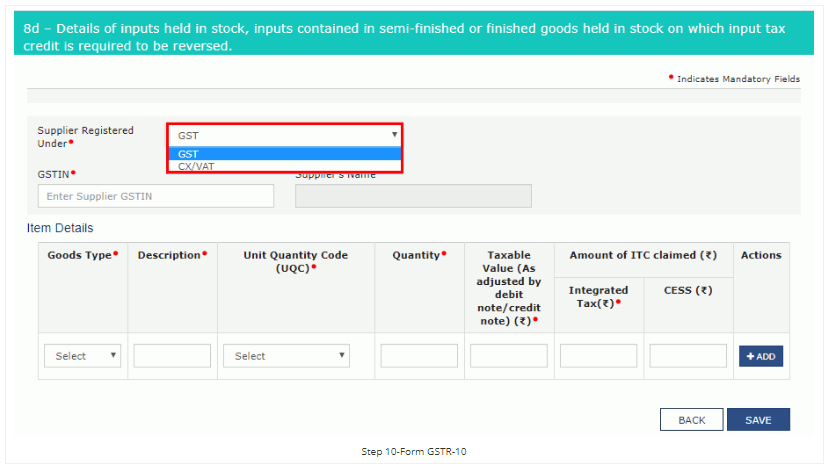Click the Taxable Value input box

(509, 356)
